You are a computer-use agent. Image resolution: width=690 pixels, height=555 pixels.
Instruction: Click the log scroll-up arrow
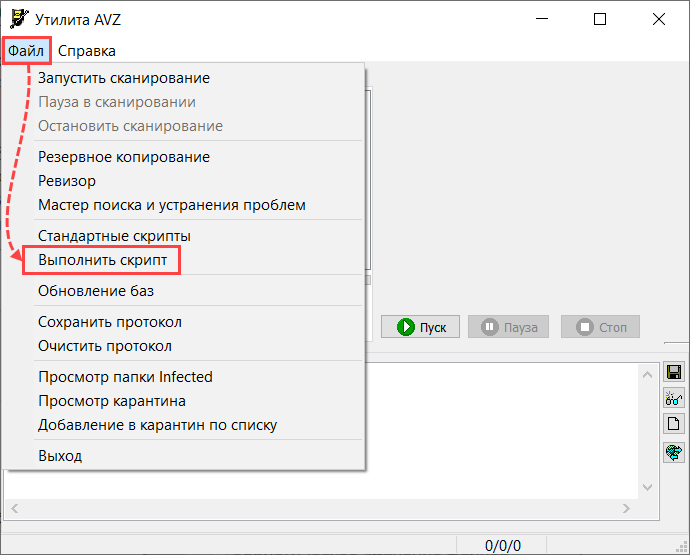click(647, 375)
